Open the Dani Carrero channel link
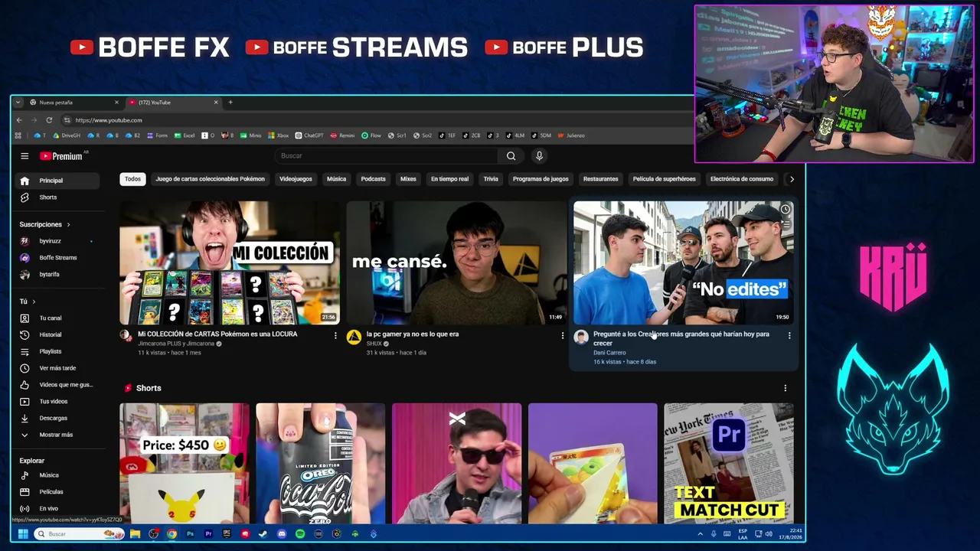Viewport: 980px width, 551px height. click(x=609, y=353)
